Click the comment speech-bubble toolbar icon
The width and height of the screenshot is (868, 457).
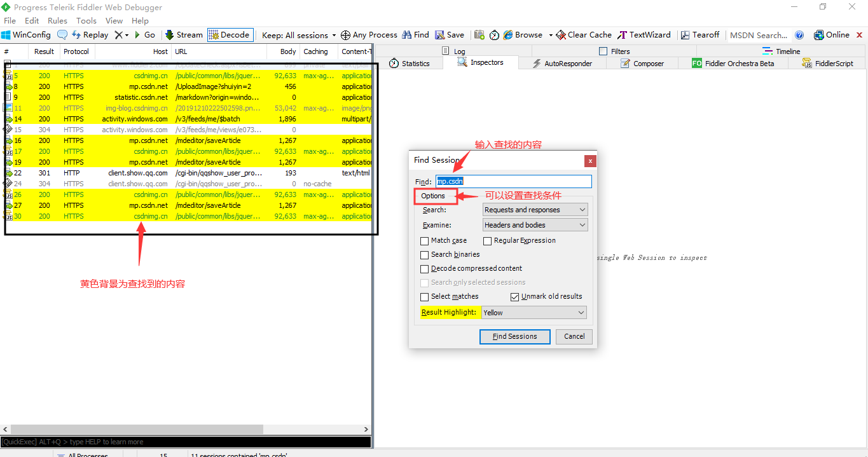62,35
